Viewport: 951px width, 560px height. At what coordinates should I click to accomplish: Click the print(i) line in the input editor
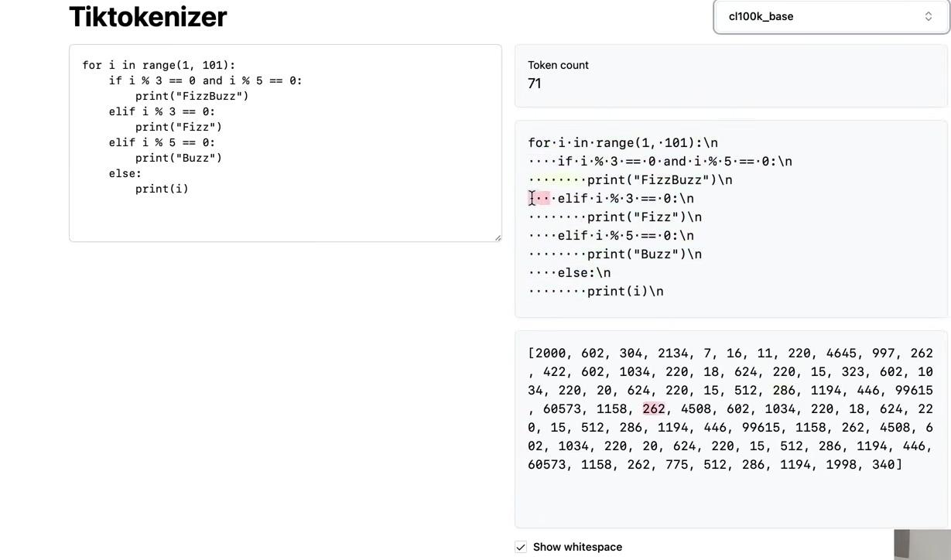[162, 189]
